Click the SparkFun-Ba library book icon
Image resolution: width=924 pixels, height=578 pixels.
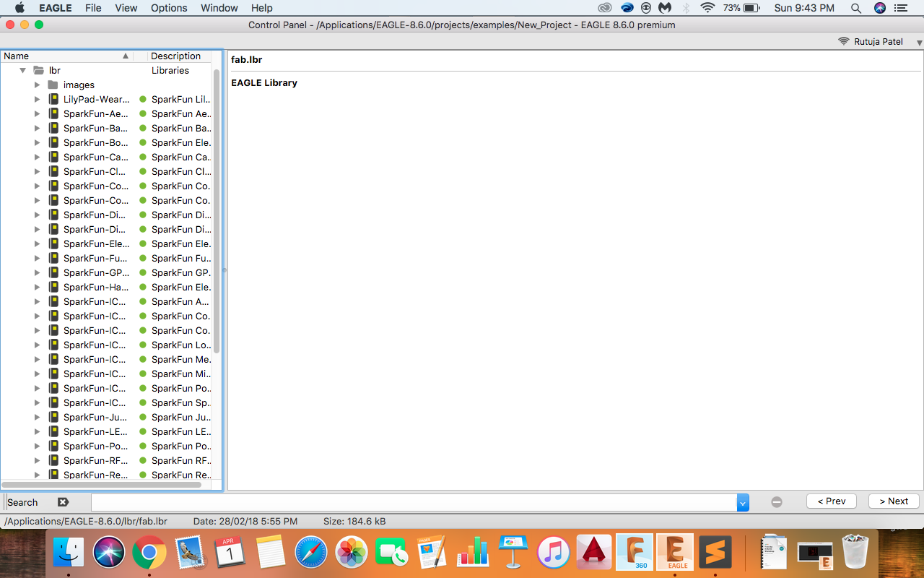53,128
